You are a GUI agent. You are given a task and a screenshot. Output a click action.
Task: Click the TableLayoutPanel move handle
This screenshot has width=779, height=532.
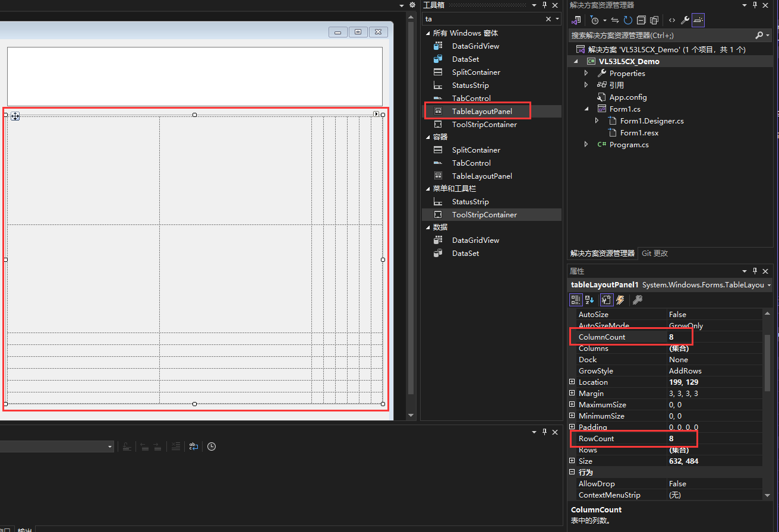[x=15, y=116]
